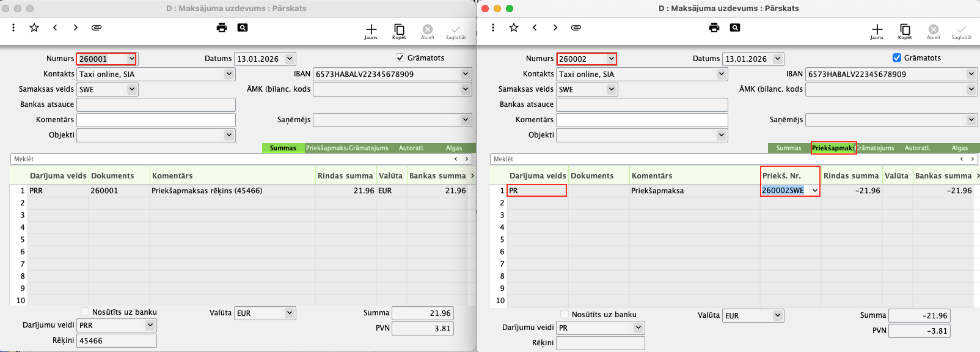Open attachments paperclip in right window
Viewport: 980px width, 352px height.
click(x=576, y=28)
